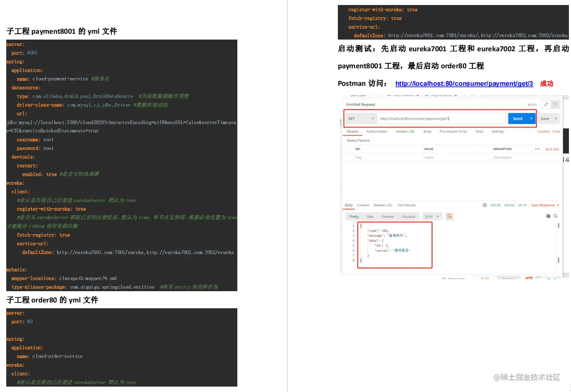Copy the response body using copy icon

(x=548, y=216)
